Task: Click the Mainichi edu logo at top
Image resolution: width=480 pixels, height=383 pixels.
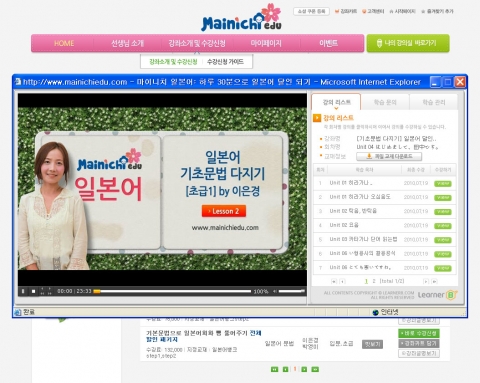Action: coord(241,18)
